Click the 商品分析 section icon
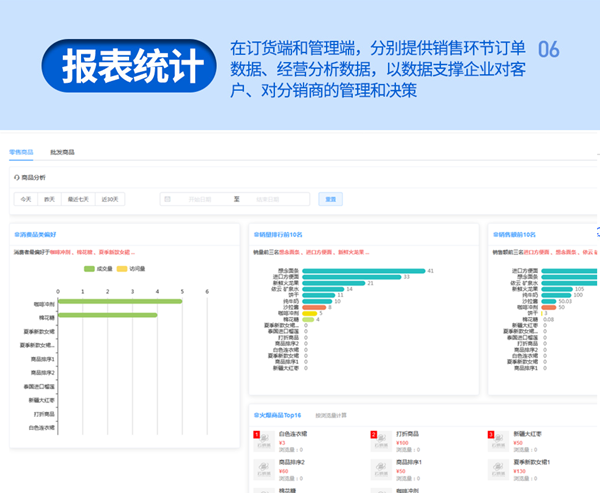This screenshot has width=600, height=493. (16, 178)
